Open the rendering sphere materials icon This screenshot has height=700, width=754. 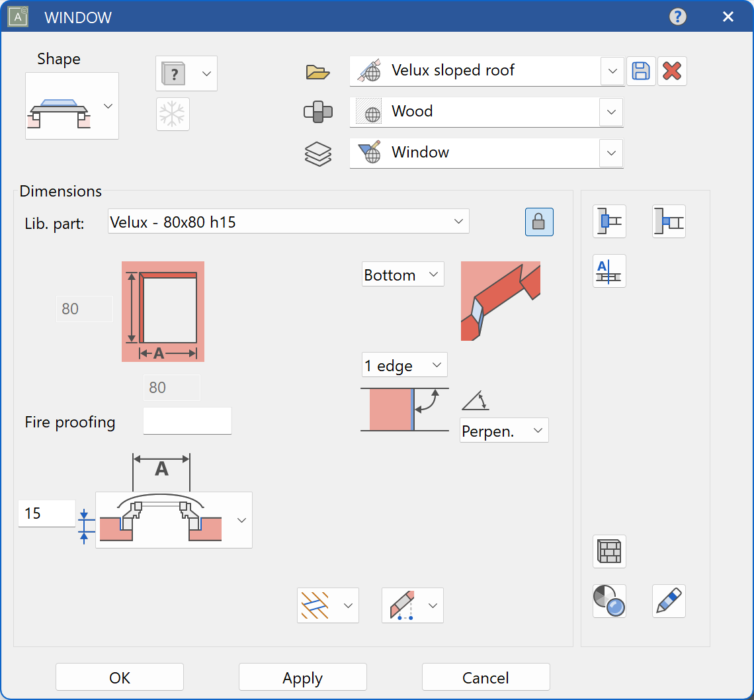[609, 601]
